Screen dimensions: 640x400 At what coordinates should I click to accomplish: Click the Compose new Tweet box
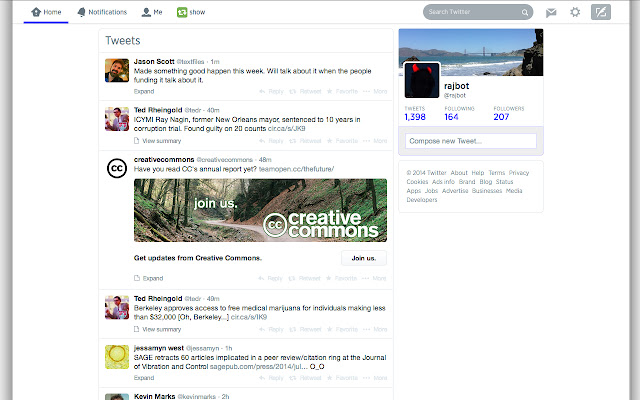click(x=471, y=141)
